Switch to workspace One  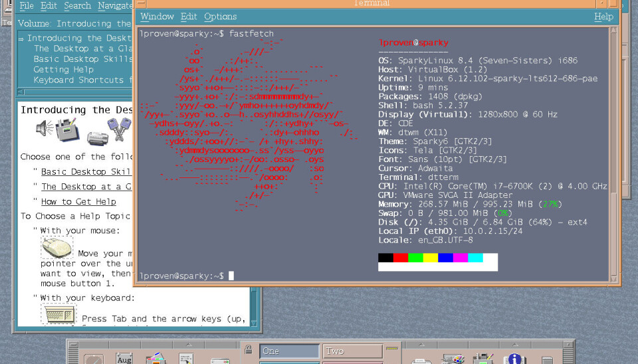coord(289,351)
